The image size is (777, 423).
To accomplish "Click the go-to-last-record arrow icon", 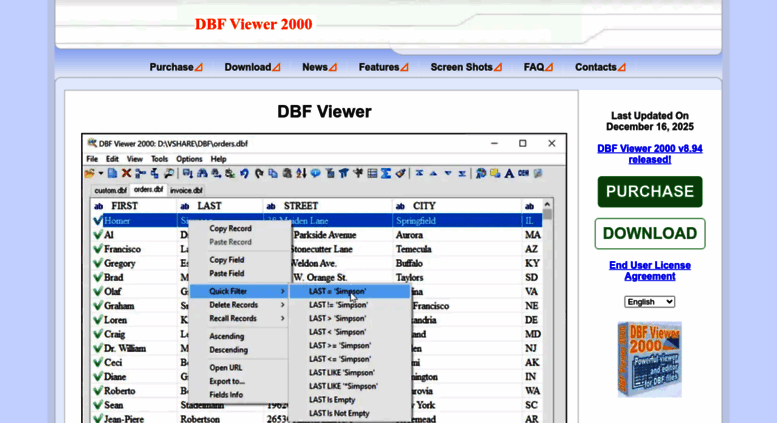I will (x=462, y=173).
